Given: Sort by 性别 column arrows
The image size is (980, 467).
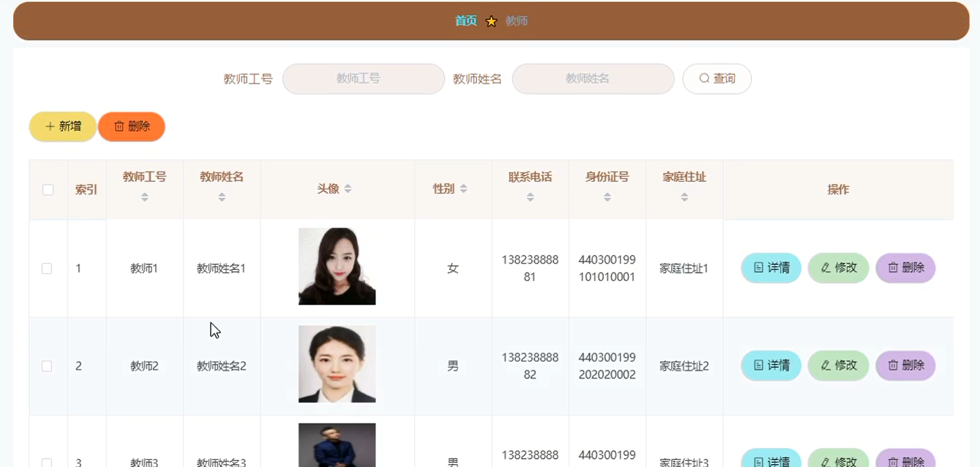Looking at the screenshot, I should [463, 189].
